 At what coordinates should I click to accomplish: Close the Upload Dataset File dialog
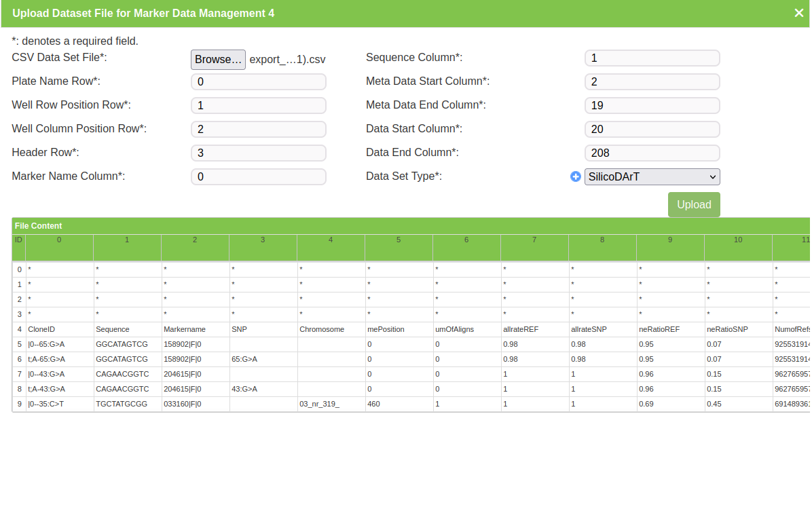point(798,13)
